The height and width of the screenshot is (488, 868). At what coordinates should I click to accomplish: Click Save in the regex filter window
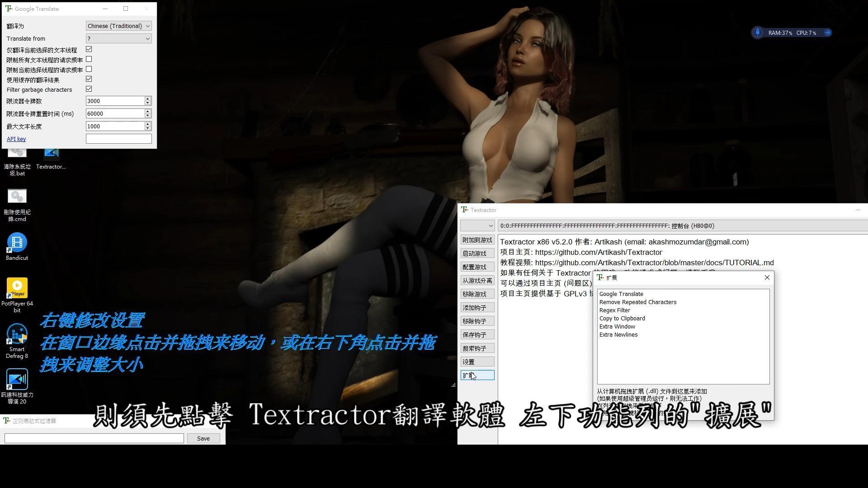(x=203, y=438)
